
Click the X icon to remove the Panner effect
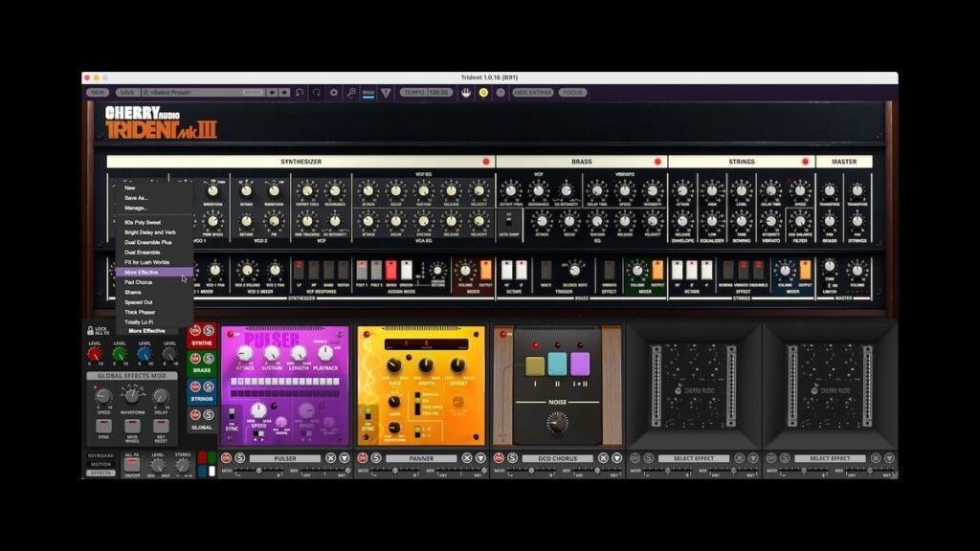click(466, 457)
